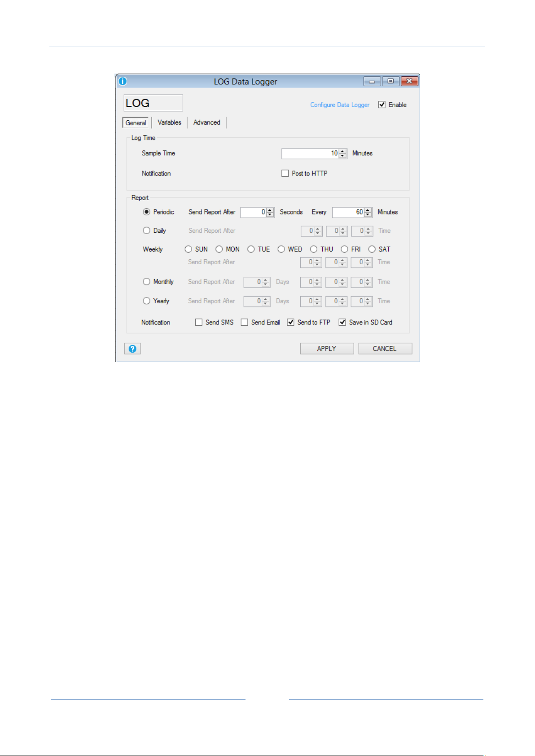Check the Send SMS notification option

198,322
